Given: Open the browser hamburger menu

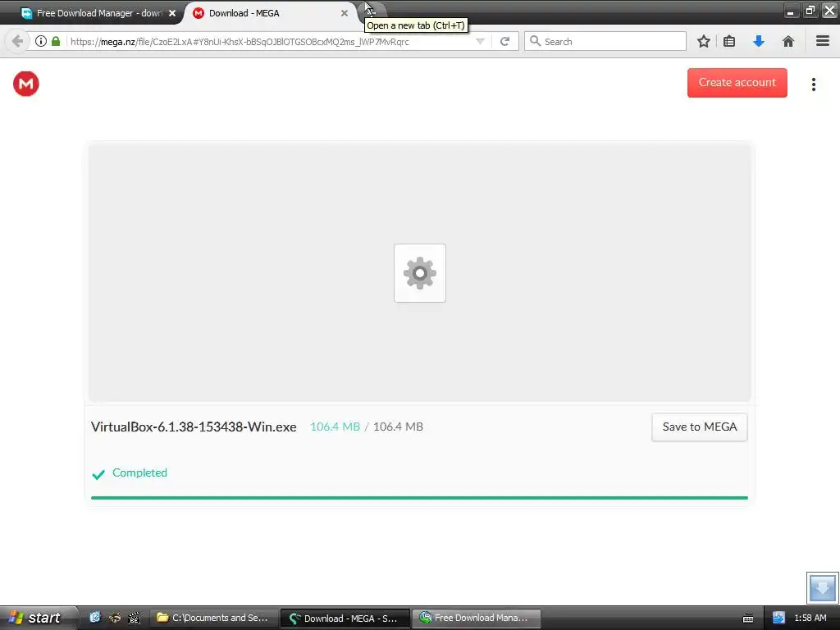Looking at the screenshot, I should pyautogui.click(x=823, y=41).
